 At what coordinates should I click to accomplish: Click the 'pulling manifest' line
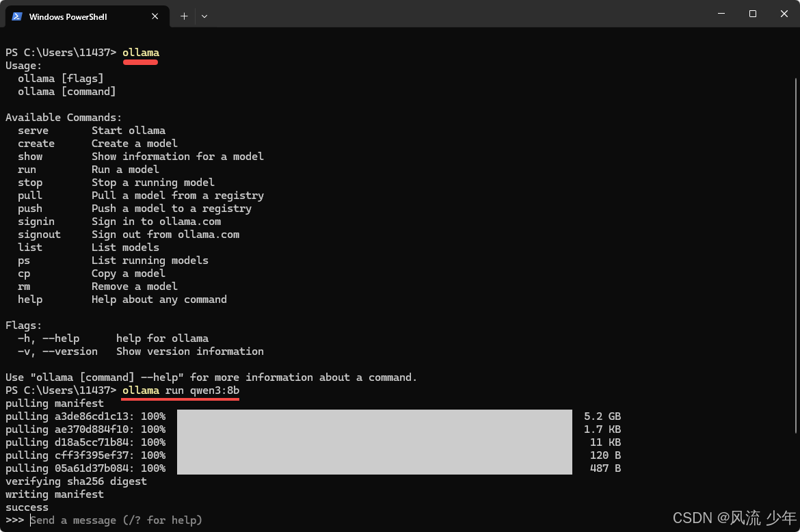pos(55,403)
